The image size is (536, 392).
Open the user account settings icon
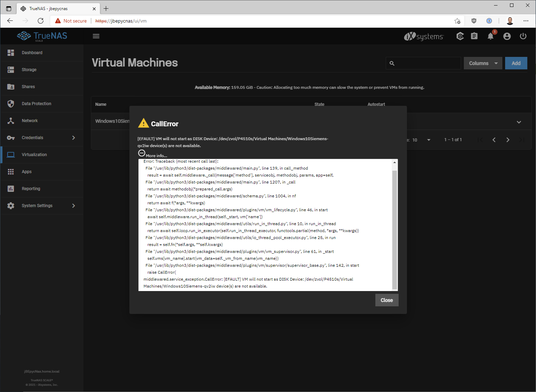tap(507, 36)
